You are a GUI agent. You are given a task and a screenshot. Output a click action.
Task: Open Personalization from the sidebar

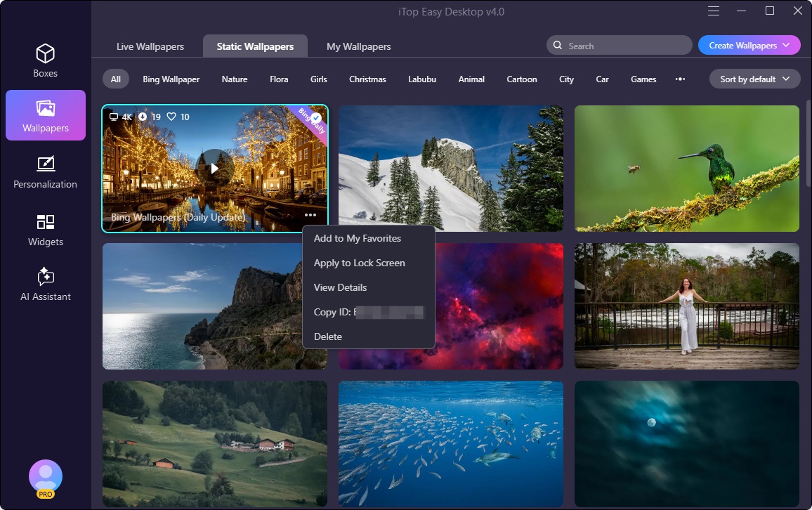pyautogui.click(x=46, y=173)
